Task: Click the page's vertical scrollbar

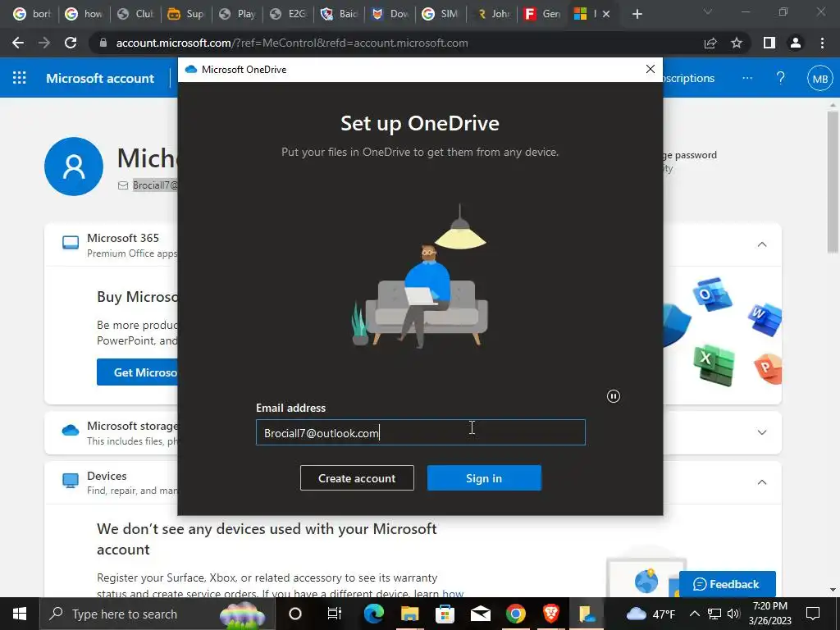Action: (x=833, y=182)
